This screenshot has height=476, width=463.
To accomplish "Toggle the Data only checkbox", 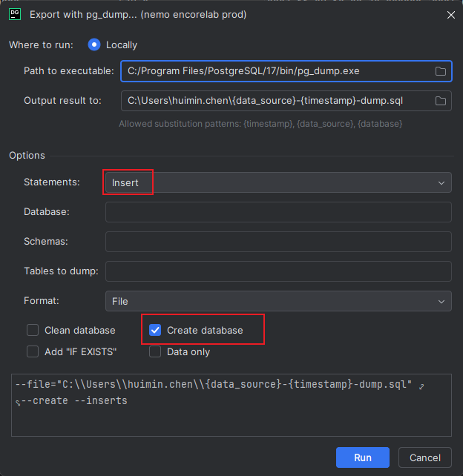I will coord(155,351).
